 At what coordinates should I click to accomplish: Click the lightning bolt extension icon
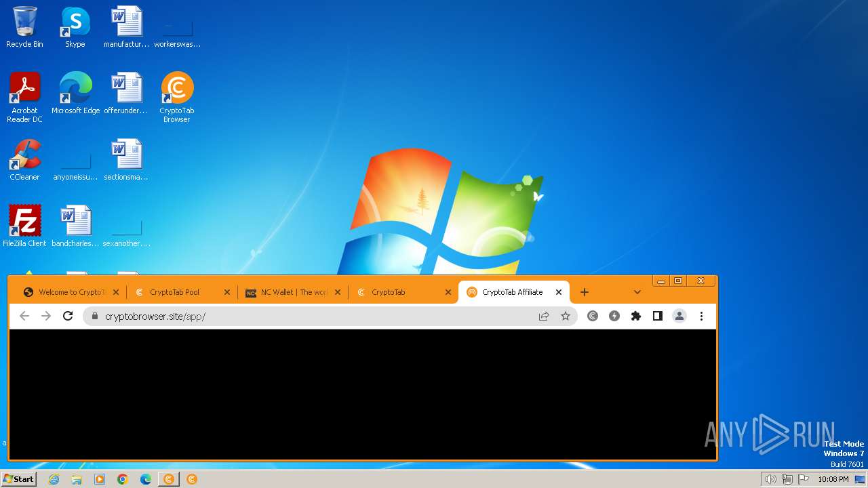point(614,316)
